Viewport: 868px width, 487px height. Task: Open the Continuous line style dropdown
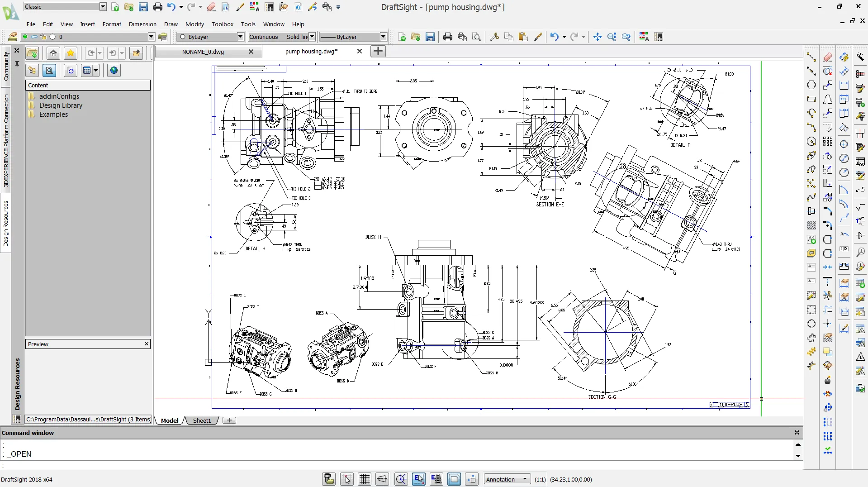coord(312,37)
